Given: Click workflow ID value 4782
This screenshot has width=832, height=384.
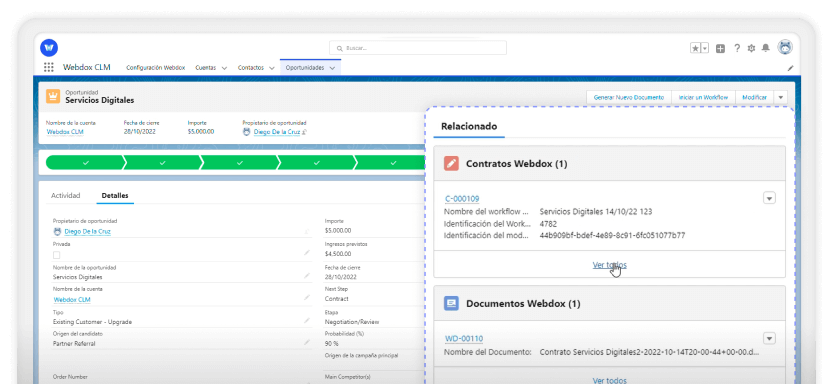Looking at the screenshot, I should 548,224.
